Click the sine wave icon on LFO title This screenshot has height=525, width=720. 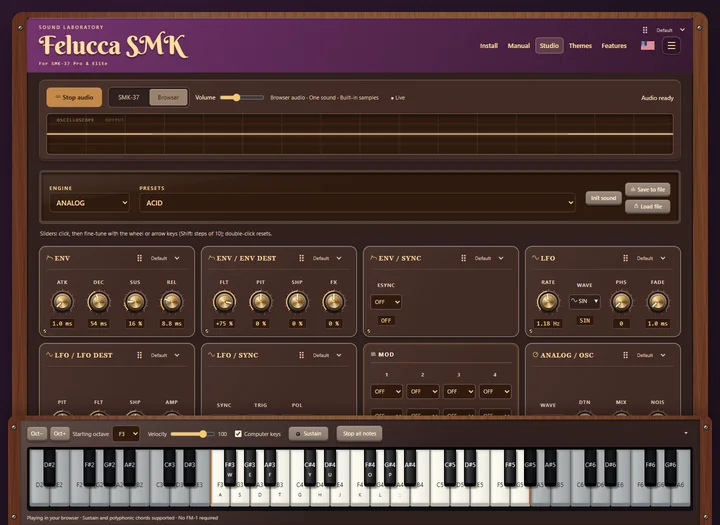tap(535, 258)
